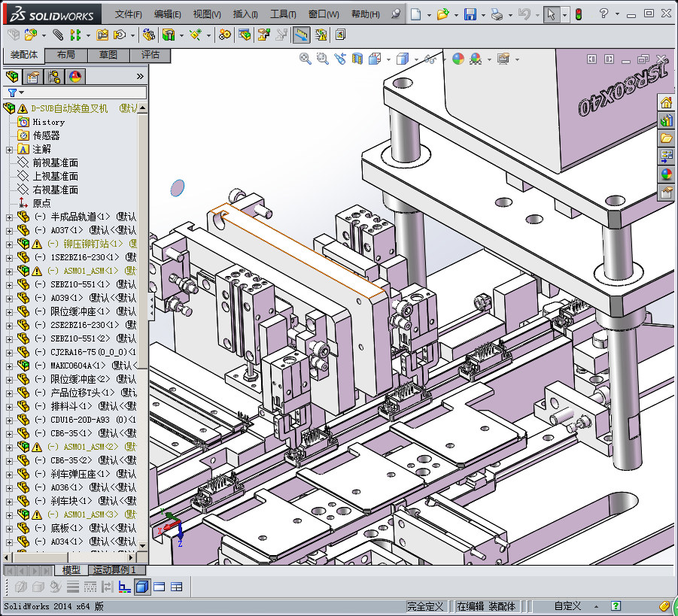Switch to the 草图 tab
The image size is (678, 616).
tap(108, 55)
